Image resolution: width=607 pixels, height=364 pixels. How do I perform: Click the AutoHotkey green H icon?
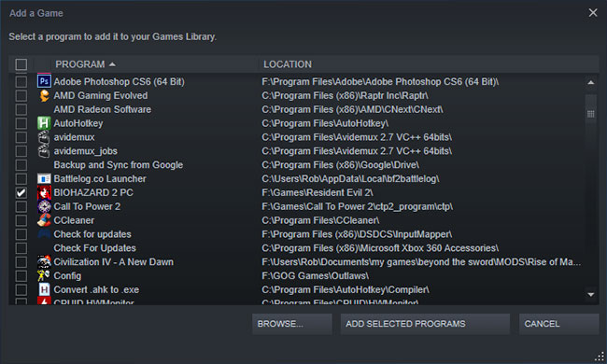[x=44, y=123]
